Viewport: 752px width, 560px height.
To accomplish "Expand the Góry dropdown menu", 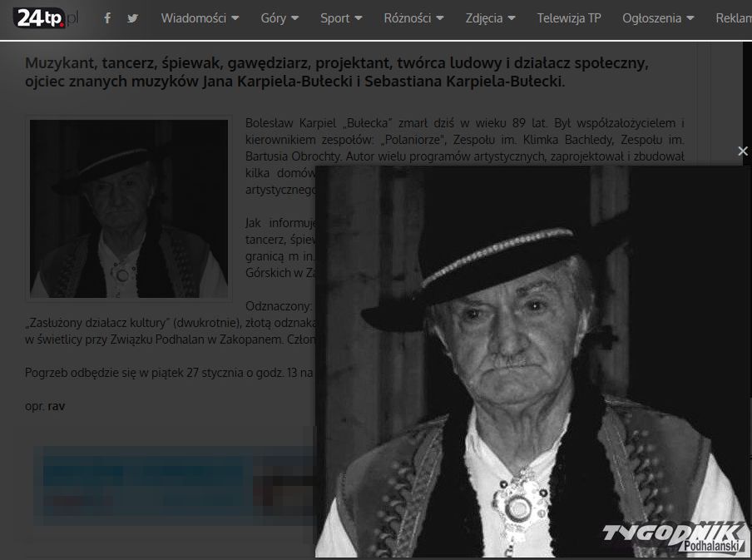I will [280, 18].
